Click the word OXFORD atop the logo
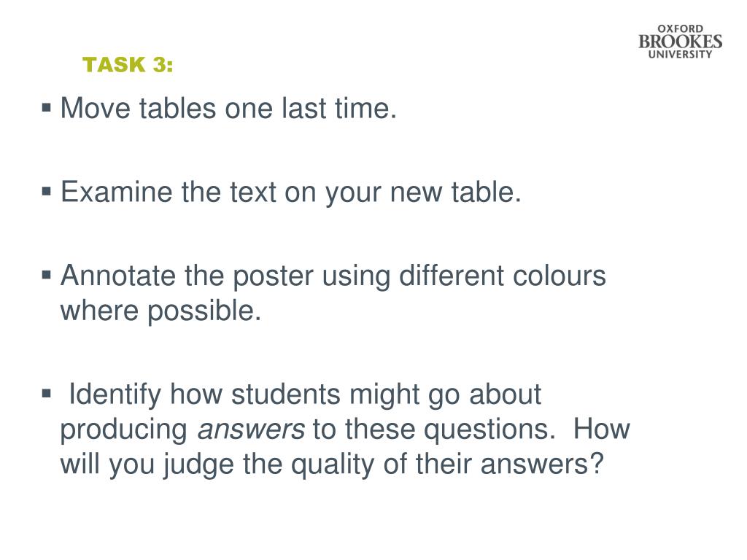The width and height of the screenshot is (747, 560). click(681, 29)
